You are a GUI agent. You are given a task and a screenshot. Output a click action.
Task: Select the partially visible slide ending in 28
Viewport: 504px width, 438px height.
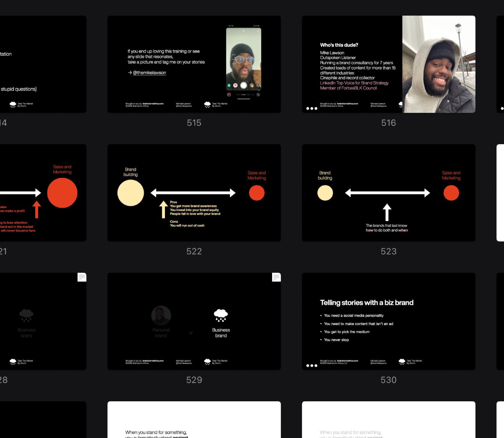(x=43, y=321)
